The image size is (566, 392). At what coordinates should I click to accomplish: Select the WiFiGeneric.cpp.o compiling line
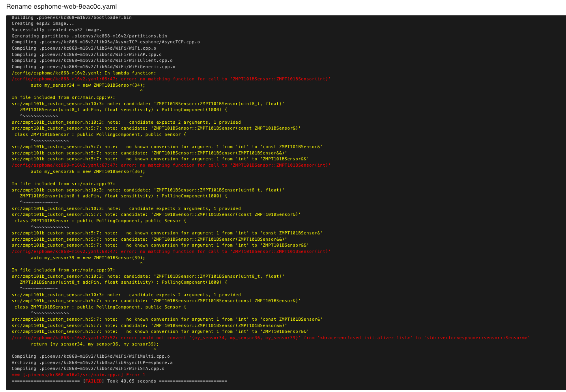pyautogui.click(x=93, y=67)
